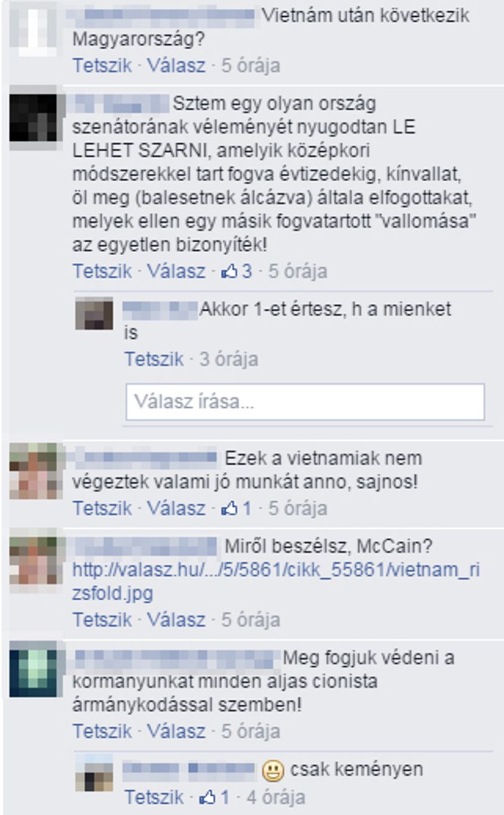Open avatar next to 'Meg fogjuk védeni' comment

(33, 672)
